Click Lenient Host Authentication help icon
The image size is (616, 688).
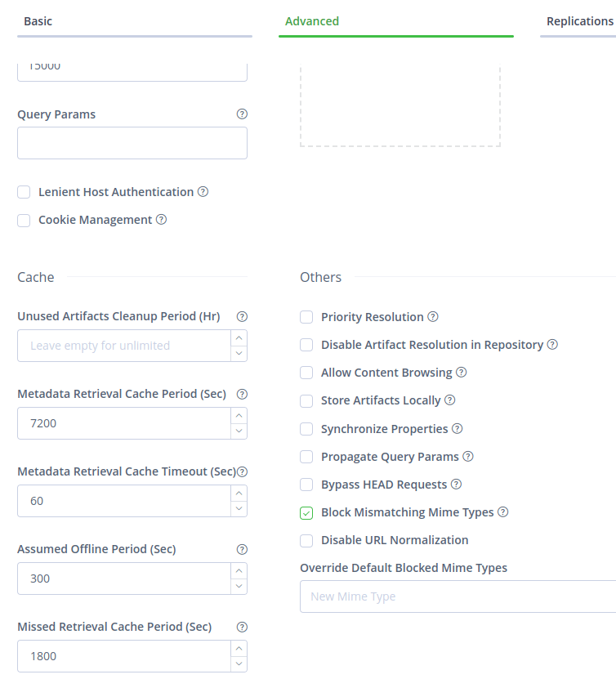pos(203,191)
